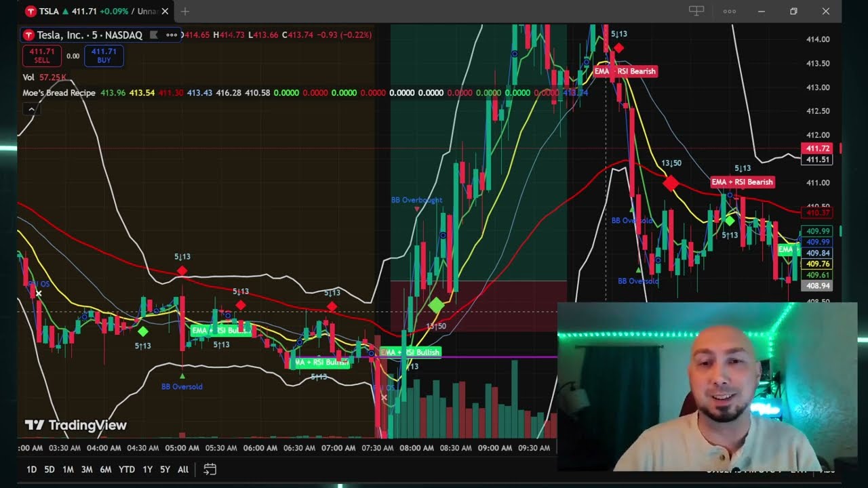Screen dimensions: 868x488
Task: Set range to YTD
Action: [x=127, y=470]
